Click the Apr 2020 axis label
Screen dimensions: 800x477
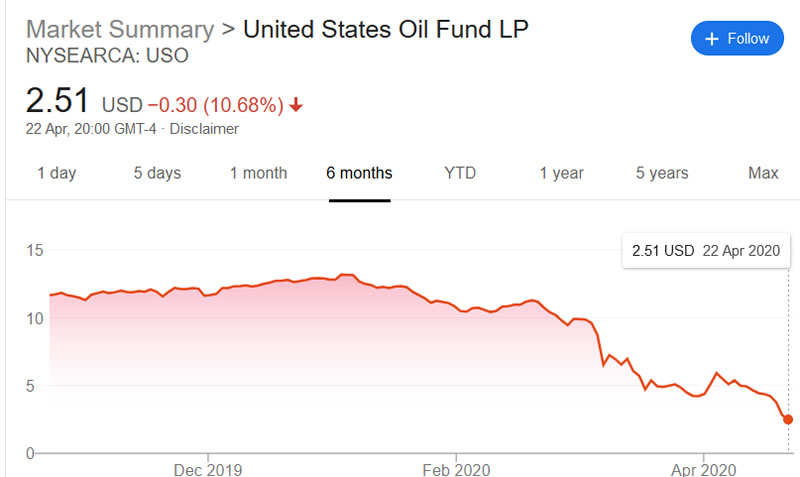click(704, 469)
